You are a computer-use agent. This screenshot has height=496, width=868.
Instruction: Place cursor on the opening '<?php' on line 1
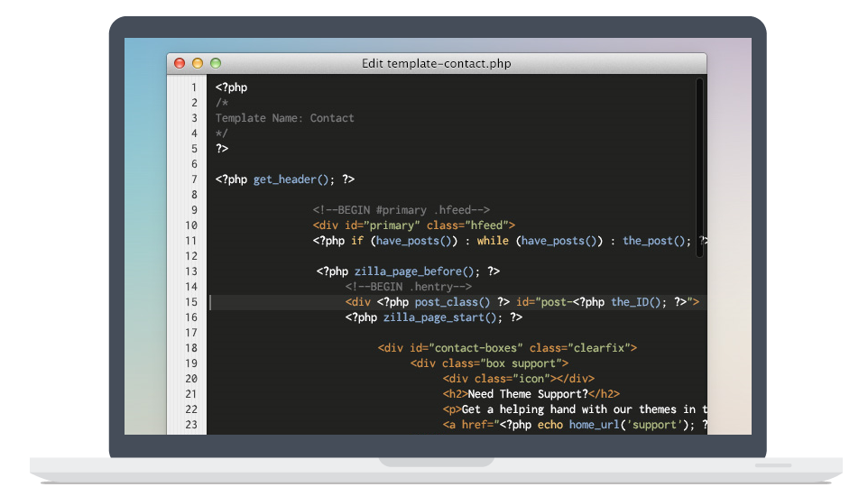tap(231, 87)
